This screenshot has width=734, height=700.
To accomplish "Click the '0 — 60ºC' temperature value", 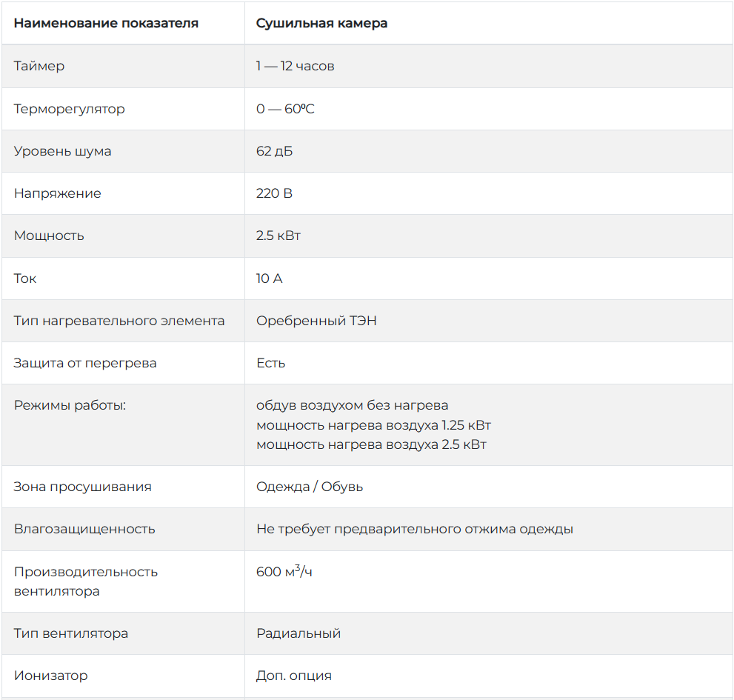I will 285,109.
